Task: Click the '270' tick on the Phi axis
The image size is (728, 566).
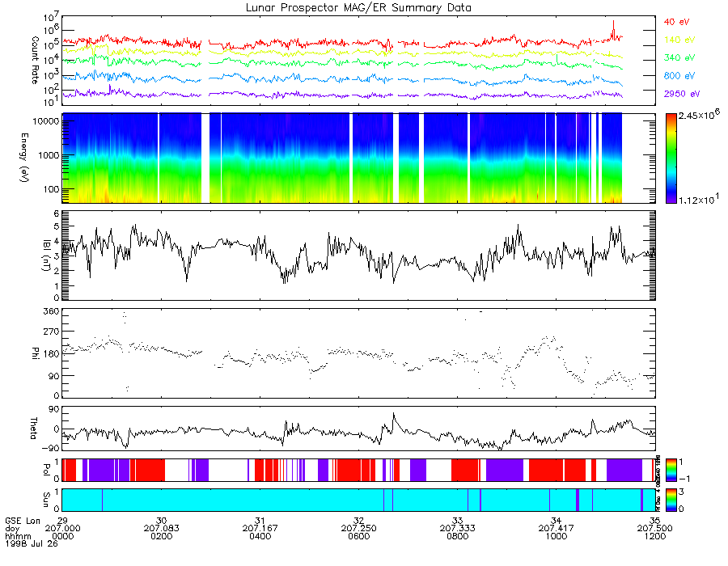Action: coord(52,332)
